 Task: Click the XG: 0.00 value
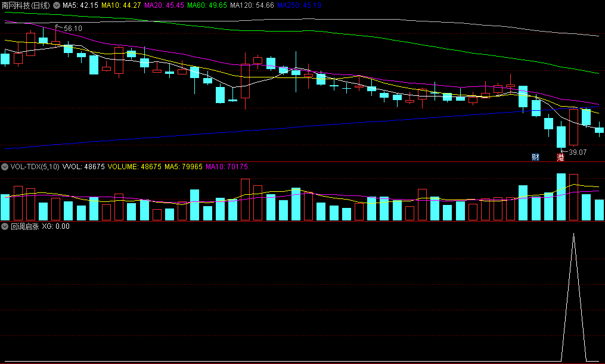click(x=55, y=226)
